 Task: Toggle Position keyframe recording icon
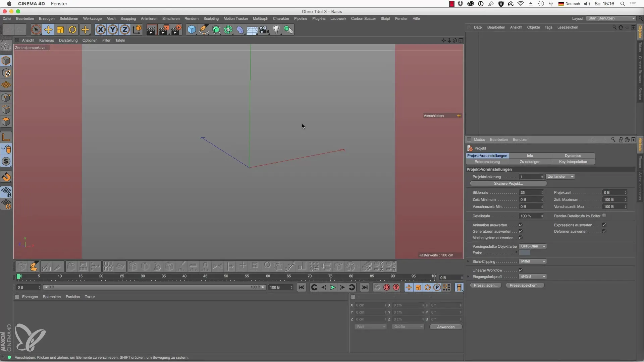[x=409, y=287]
